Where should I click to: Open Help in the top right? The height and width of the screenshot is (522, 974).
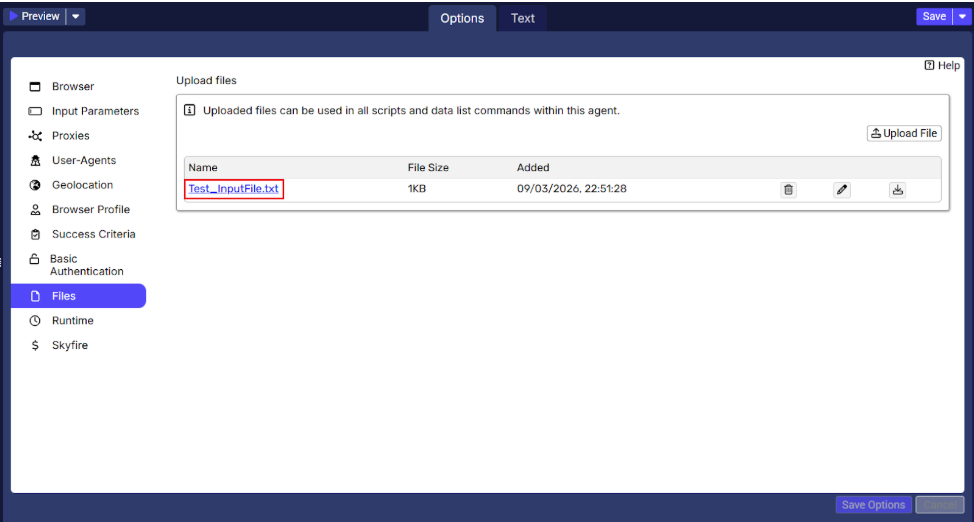coord(942,65)
